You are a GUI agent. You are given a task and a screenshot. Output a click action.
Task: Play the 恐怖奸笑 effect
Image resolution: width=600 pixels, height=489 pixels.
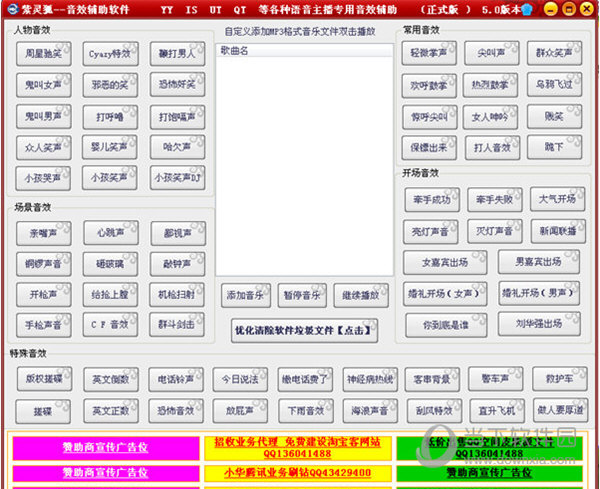177,84
